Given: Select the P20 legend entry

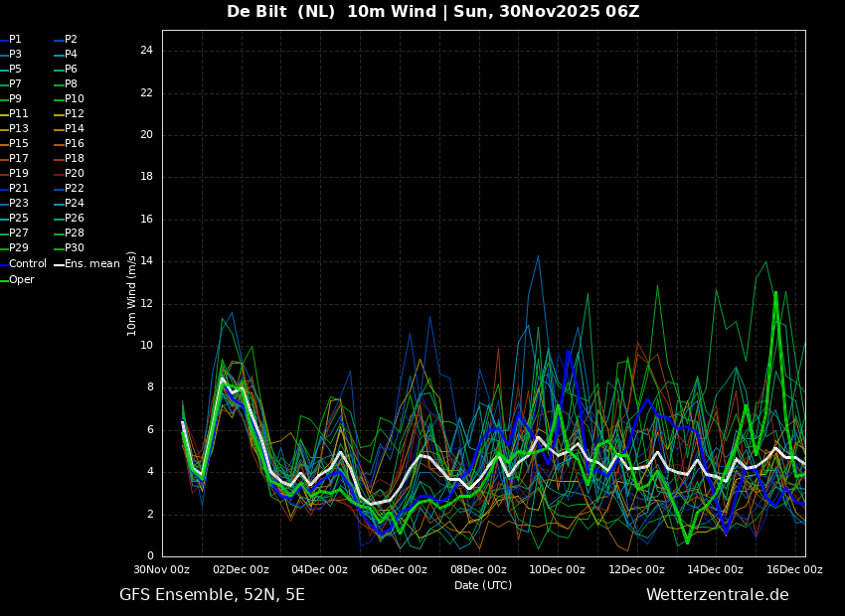Looking at the screenshot, I should tap(75, 174).
